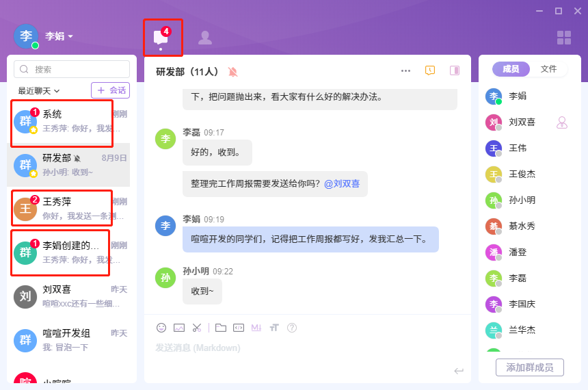Open the emoji picker in message toolbar

pos(161,328)
